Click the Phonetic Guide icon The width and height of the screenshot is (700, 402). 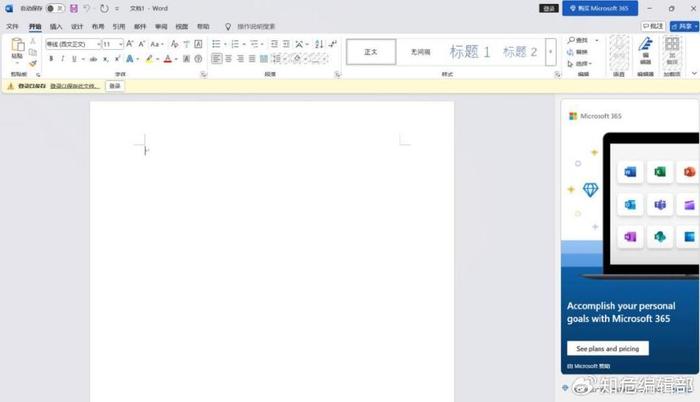click(187, 44)
